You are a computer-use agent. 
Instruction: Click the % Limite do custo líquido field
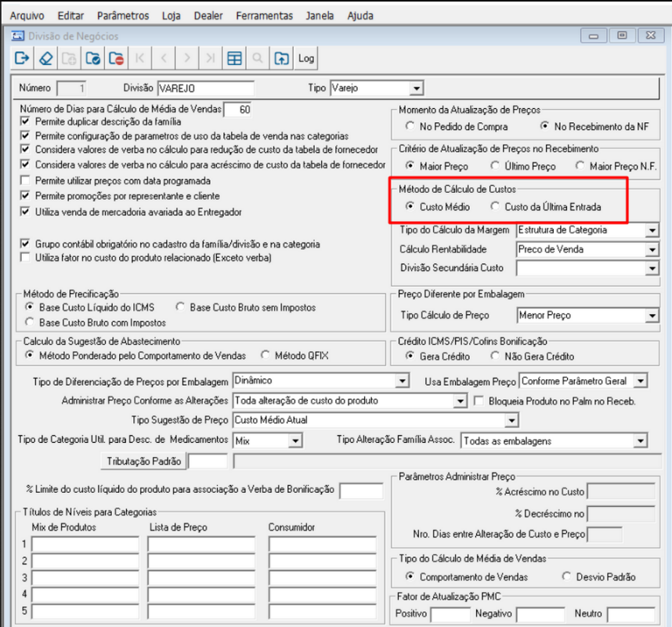pyautogui.click(x=361, y=491)
